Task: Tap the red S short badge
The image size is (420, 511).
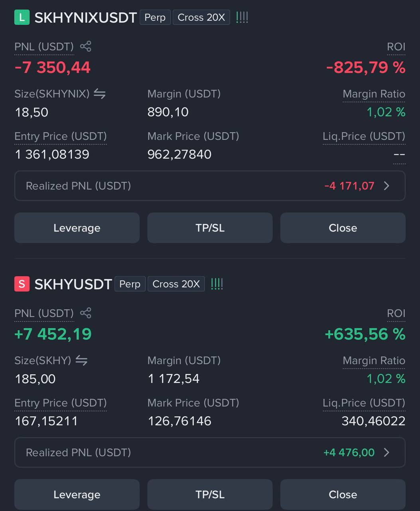Action: (22, 284)
